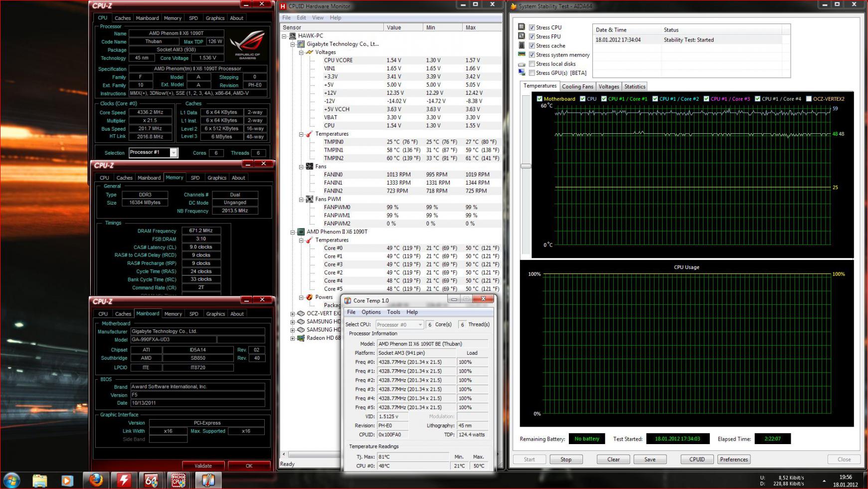868x489 pixels.
Task: Open AIDA64 Preferences
Action: pos(734,460)
